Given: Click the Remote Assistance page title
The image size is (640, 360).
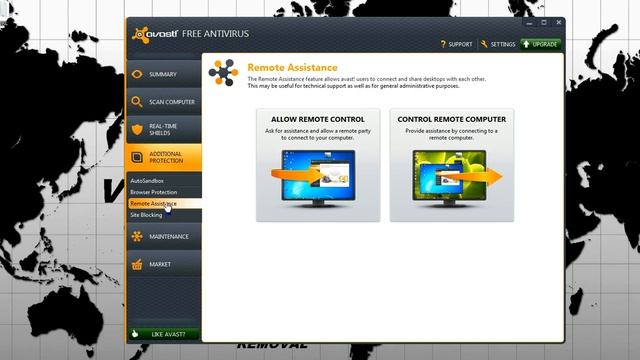Looking at the screenshot, I should pos(293,67).
